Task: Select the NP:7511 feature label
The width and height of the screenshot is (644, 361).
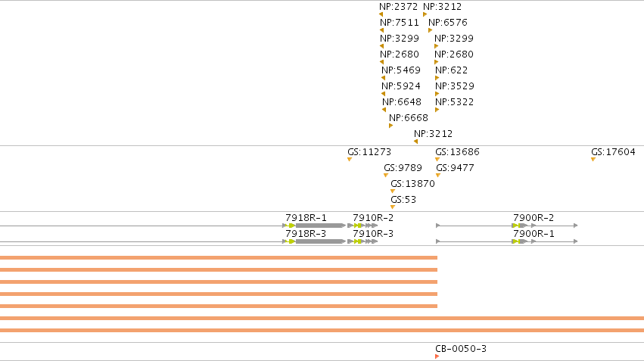Action: (x=400, y=23)
